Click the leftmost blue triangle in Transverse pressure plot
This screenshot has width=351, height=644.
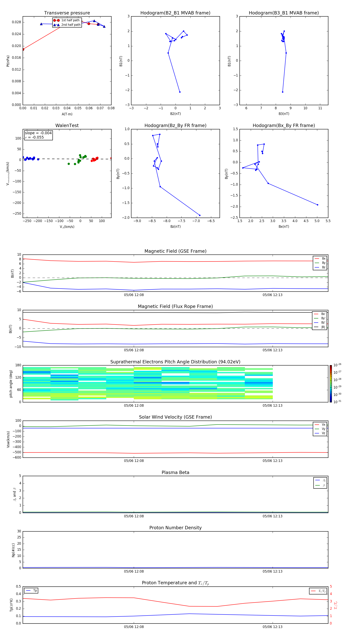[x=41, y=24]
